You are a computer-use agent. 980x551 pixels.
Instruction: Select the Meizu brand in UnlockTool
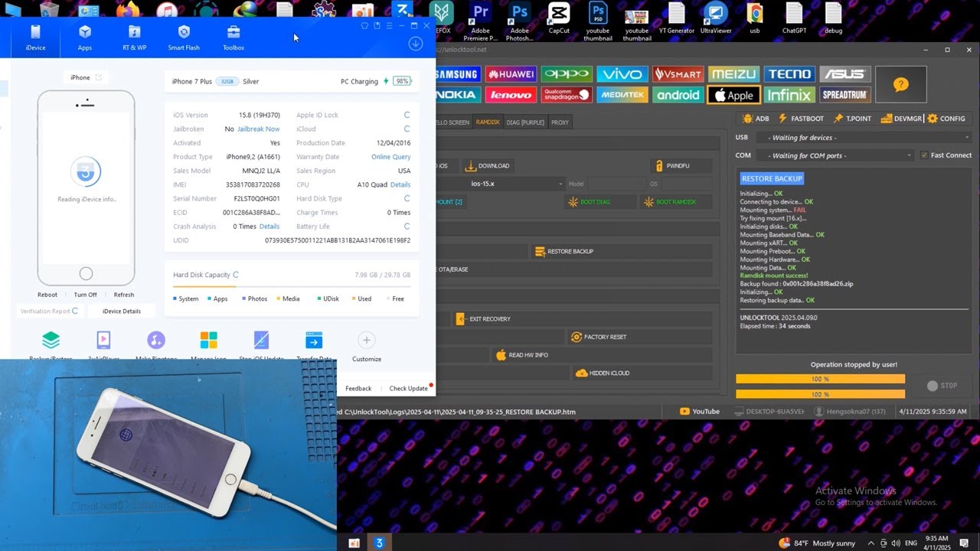tap(733, 74)
